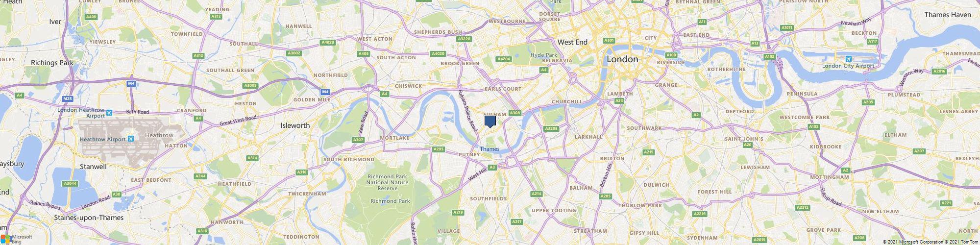980x245 pixels.
Task: Click the A308 road shield by Fulham
Action: (x=514, y=113)
